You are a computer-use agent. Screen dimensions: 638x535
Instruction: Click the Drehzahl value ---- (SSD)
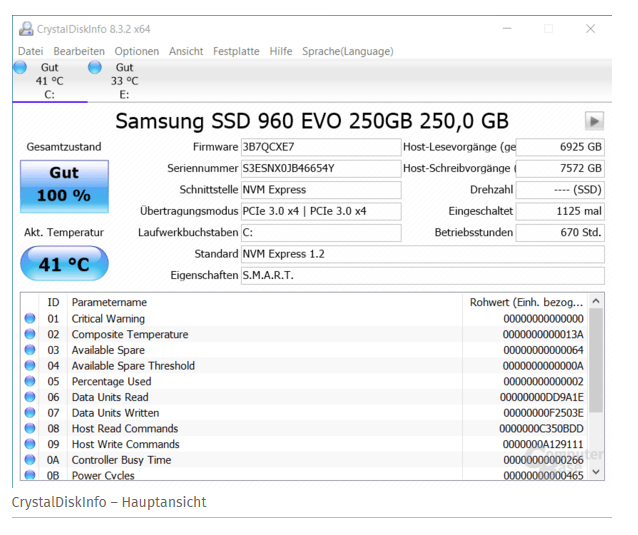pos(560,190)
